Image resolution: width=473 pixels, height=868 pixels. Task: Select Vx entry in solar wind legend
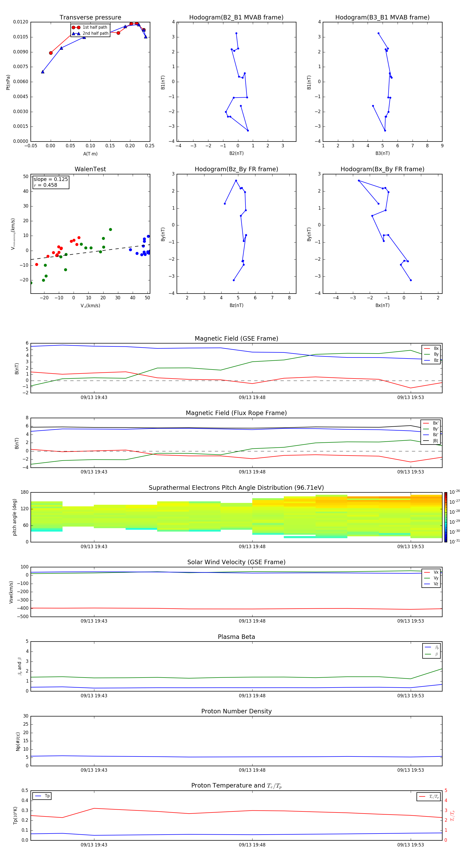click(x=431, y=573)
